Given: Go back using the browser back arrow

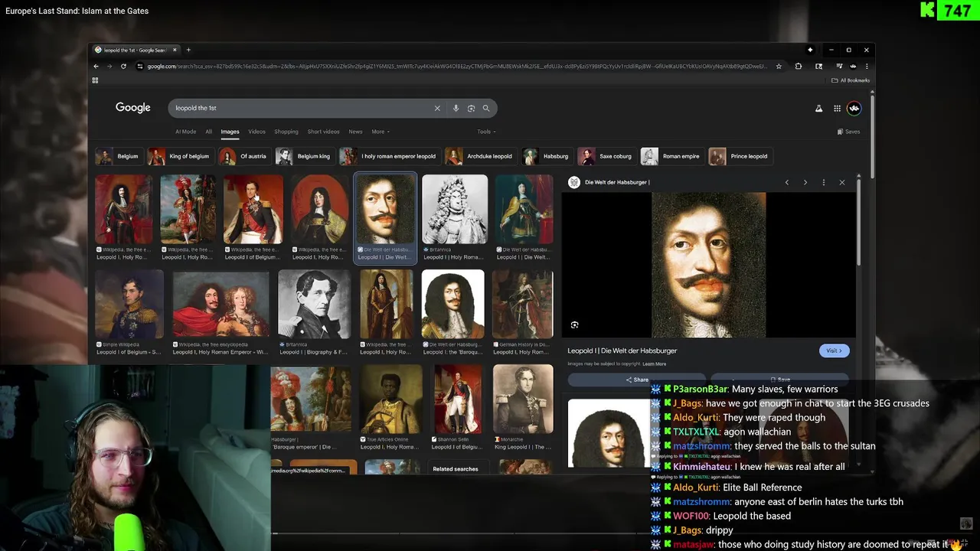Looking at the screenshot, I should [x=96, y=67].
